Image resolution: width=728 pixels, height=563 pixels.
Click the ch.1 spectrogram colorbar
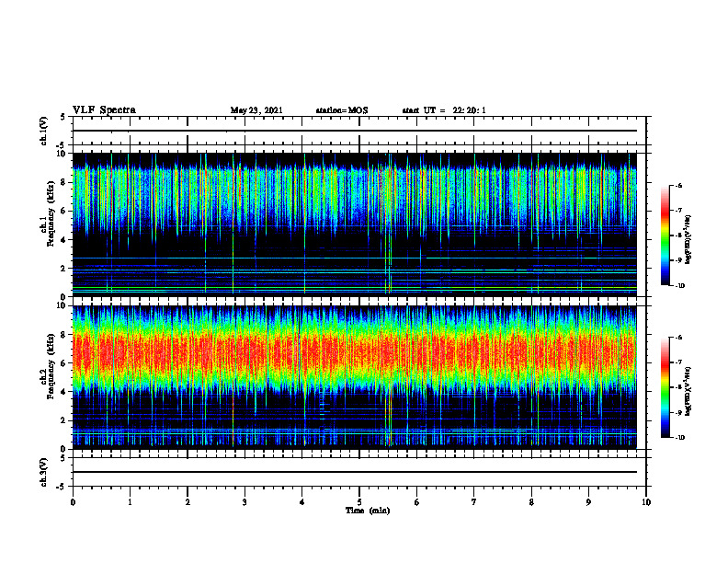pos(665,236)
